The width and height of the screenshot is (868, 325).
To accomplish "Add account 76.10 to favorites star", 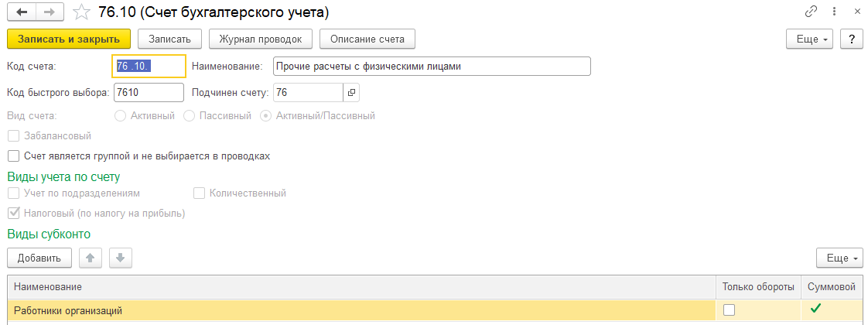I will (80, 13).
